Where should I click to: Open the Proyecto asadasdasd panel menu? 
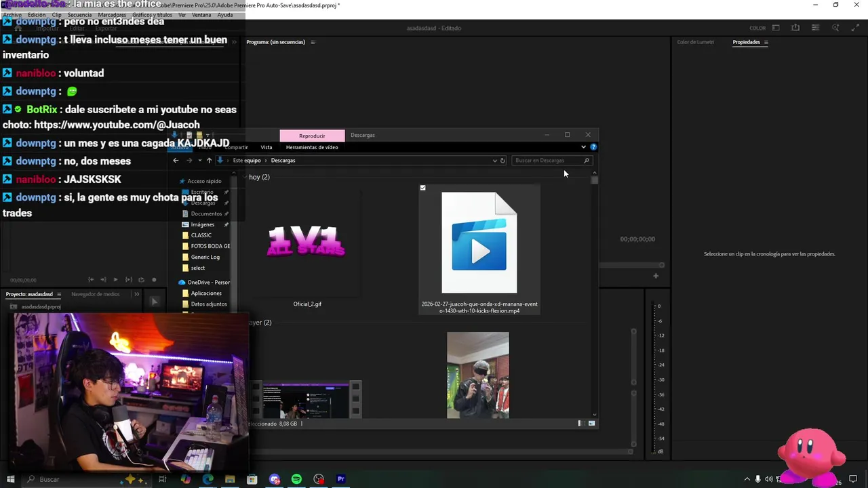tap(59, 294)
